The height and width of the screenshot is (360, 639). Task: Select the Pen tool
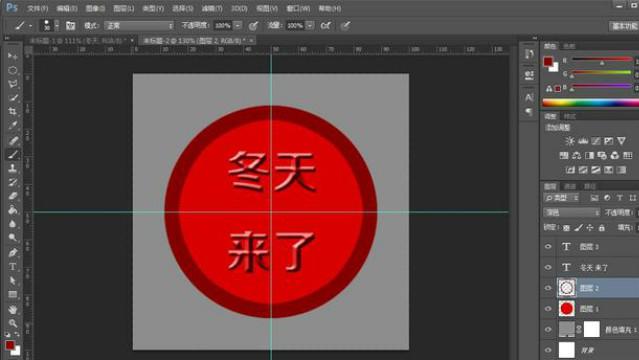[13, 252]
